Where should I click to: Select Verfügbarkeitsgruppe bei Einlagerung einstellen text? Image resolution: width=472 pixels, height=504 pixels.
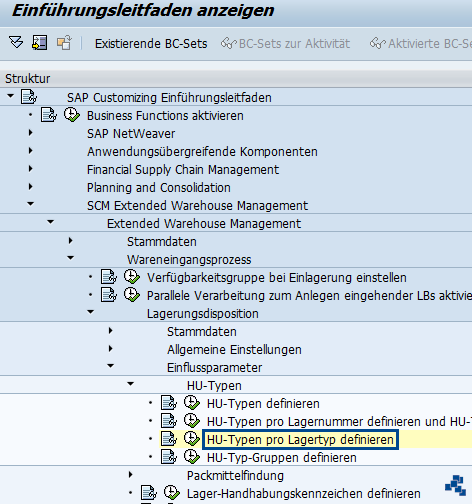point(277,278)
